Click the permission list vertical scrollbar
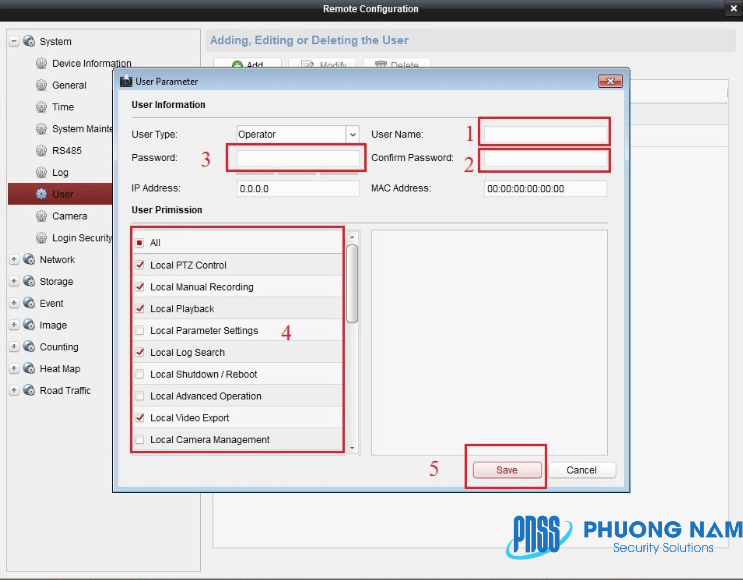The height and width of the screenshot is (580, 743). coord(352,285)
